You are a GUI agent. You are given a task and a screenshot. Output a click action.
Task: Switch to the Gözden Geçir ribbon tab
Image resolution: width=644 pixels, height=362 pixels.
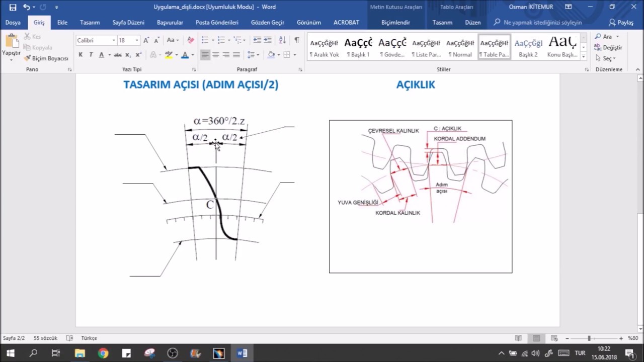click(268, 23)
